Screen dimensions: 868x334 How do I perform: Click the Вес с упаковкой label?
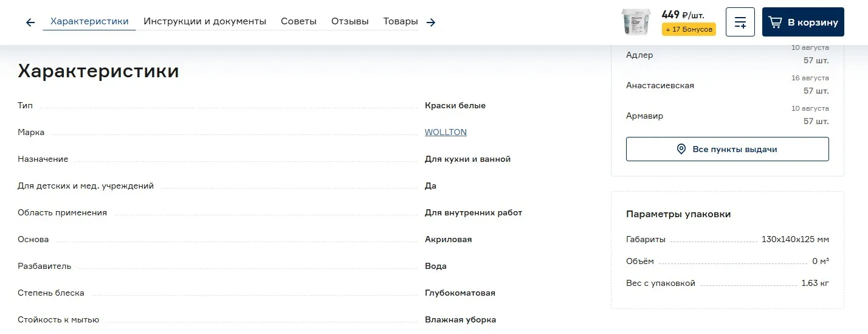[661, 283]
